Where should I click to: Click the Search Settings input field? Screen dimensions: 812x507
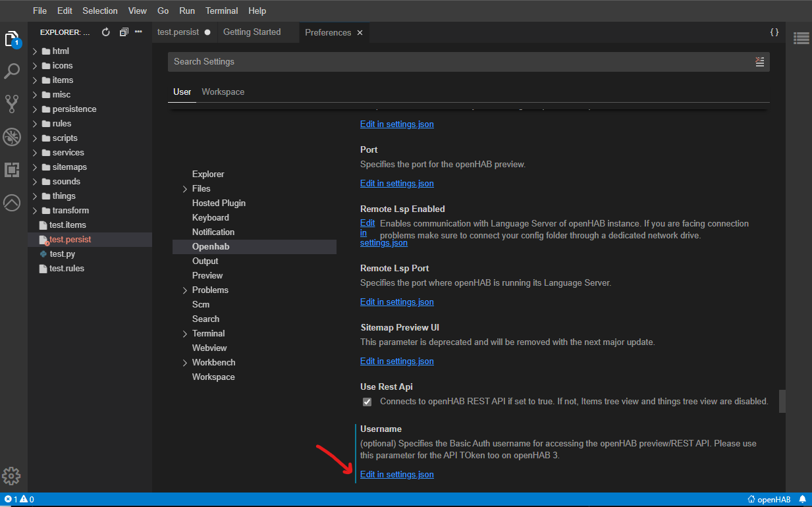(x=461, y=62)
